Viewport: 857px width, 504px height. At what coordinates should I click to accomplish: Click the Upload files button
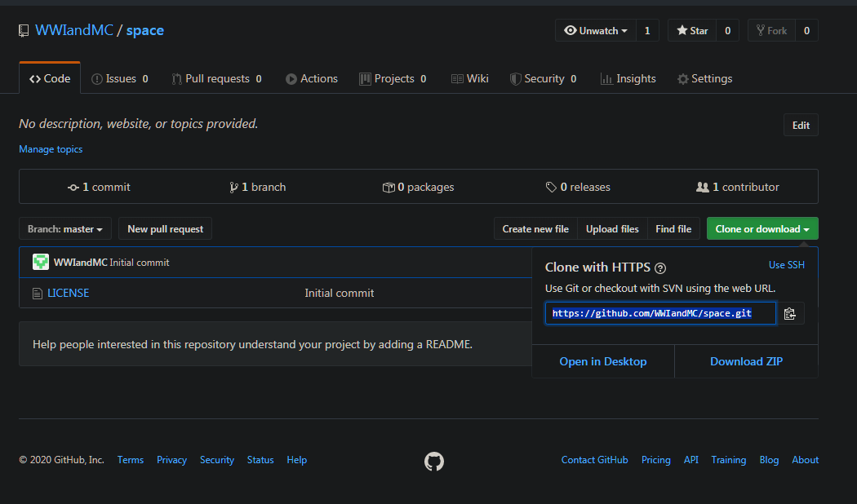coord(612,229)
